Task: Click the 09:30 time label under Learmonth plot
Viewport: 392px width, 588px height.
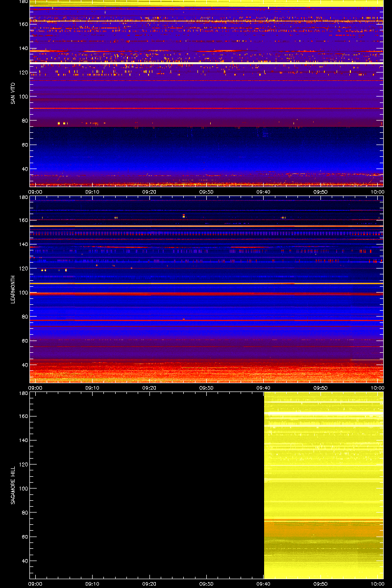Action: (206, 388)
